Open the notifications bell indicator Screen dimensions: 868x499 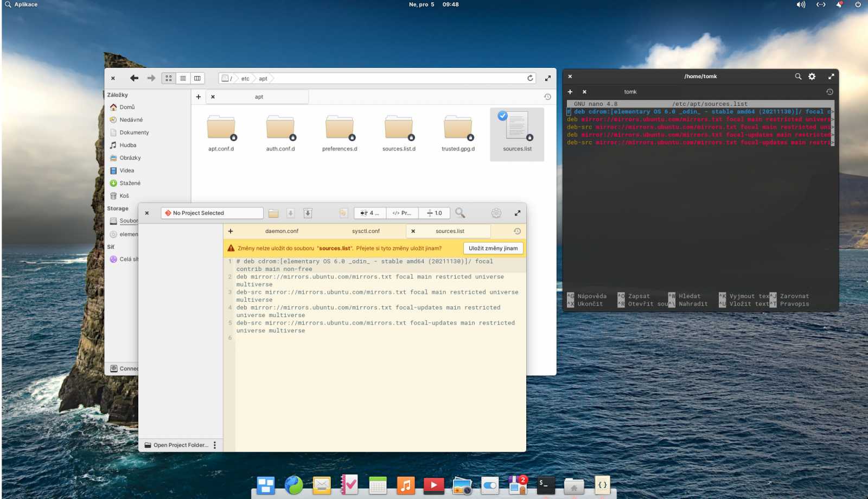[x=839, y=4]
